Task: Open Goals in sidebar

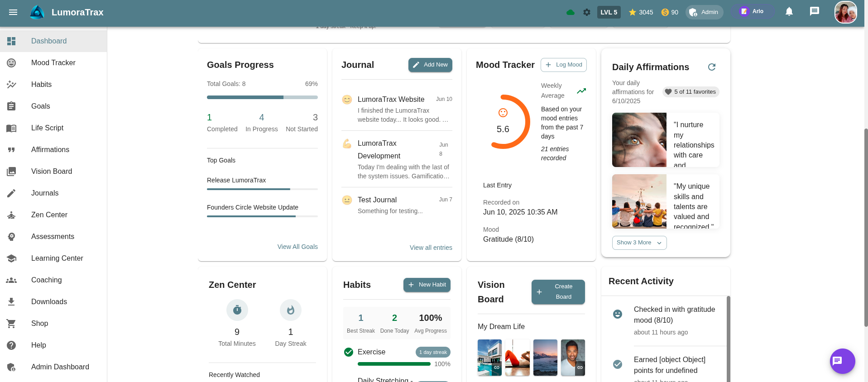Action: click(53, 106)
